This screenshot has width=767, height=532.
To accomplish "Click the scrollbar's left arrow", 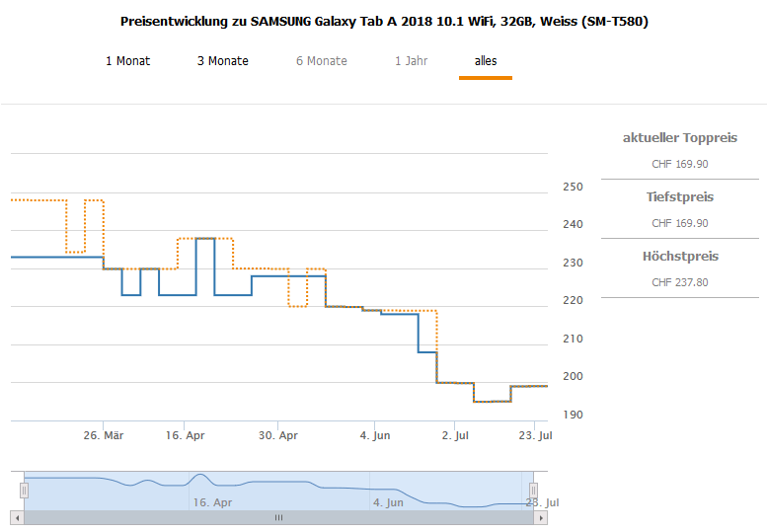I will pyautogui.click(x=16, y=517).
